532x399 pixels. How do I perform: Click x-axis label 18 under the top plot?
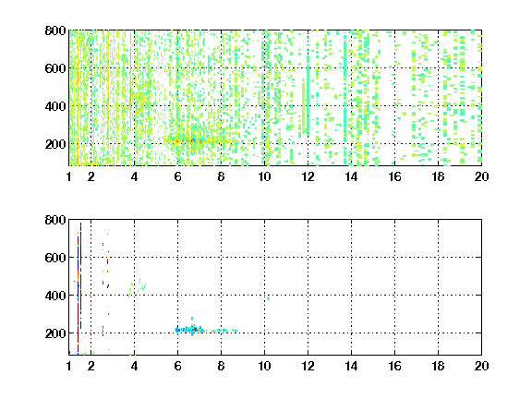click(438, 176)
